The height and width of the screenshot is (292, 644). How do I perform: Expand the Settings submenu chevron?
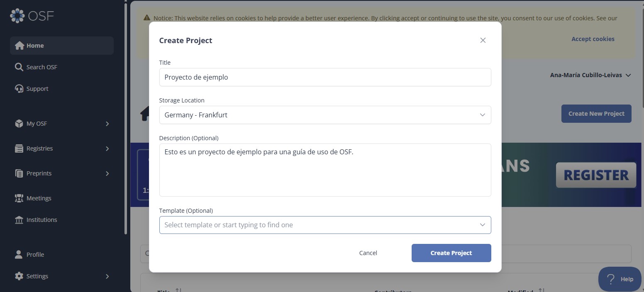pyautogui.click(x=107, y=276)
